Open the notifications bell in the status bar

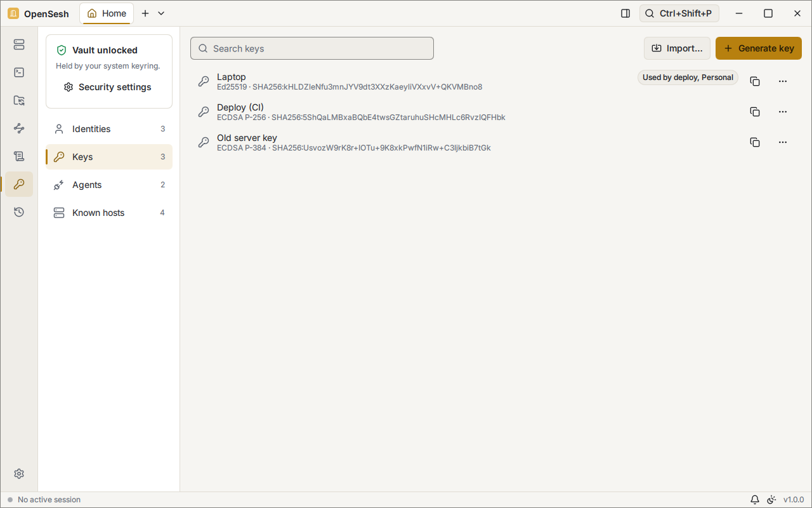(755, 500)
